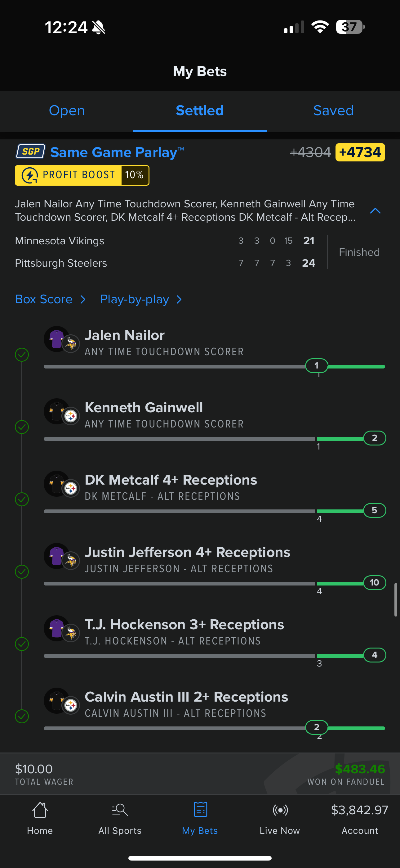400x868 pixels.
Task: Tap Kenneth Gainwell's Steelers jersey icon
Action: pos(56,411)
